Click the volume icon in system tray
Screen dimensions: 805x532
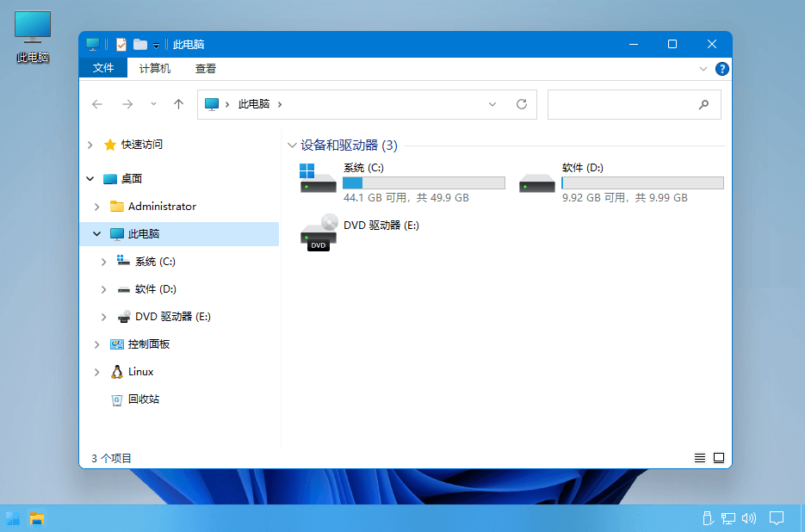pos(748,517)
